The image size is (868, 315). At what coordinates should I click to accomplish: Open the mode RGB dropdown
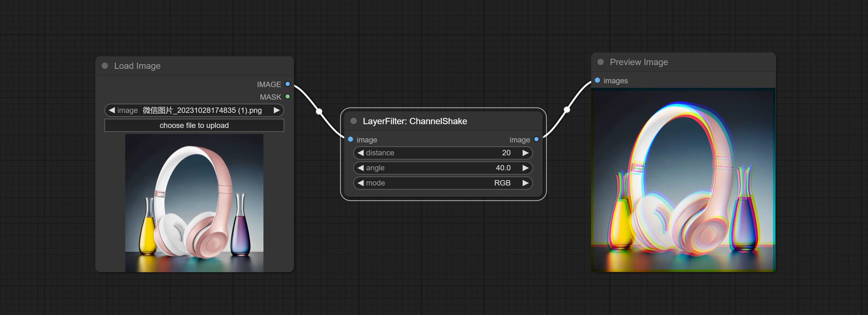tap(443, 183)
